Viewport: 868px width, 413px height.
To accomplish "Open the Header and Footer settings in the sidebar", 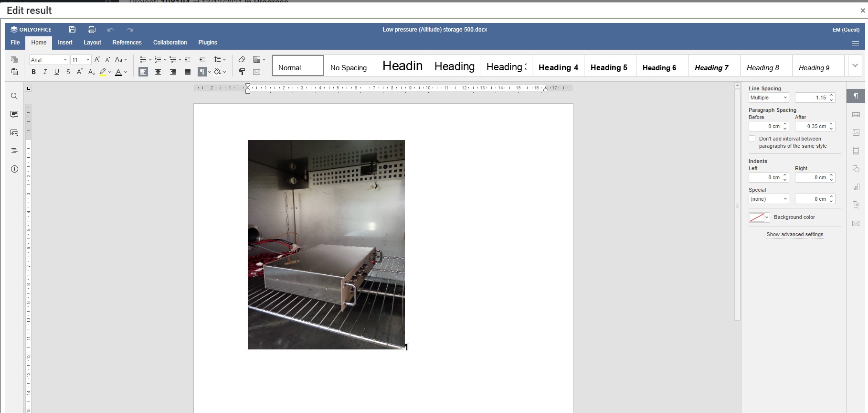I will [856, 151].
